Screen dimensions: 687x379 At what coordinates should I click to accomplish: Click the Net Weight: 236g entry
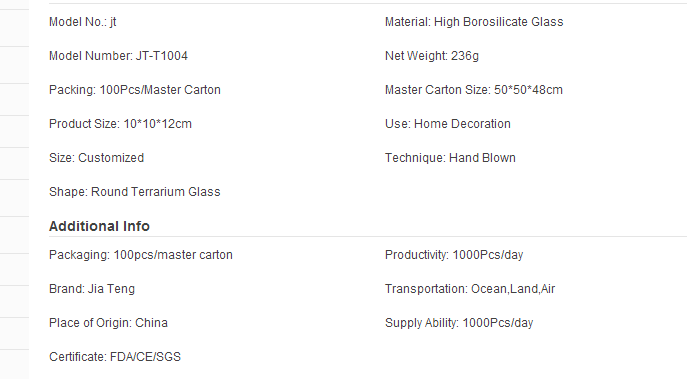click(432, 56)
